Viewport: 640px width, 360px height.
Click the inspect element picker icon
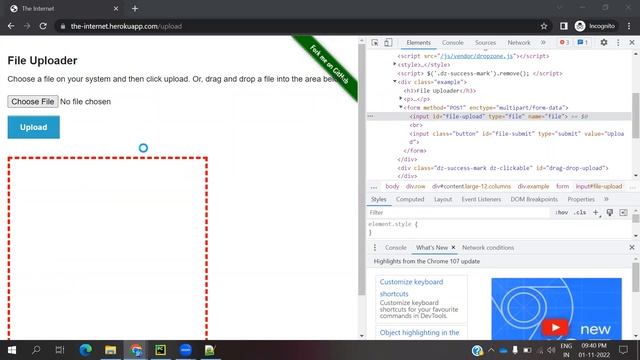pyautogui.click(x=375, y=42)
